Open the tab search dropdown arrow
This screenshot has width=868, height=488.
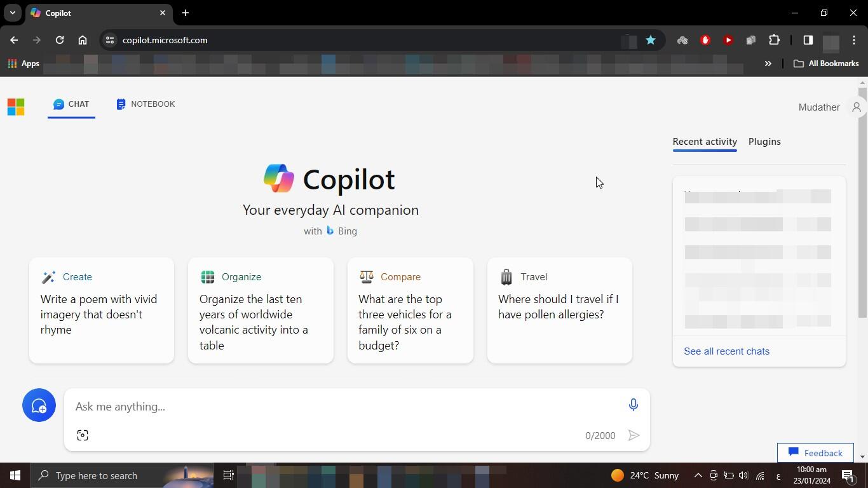tap(12, 13)
